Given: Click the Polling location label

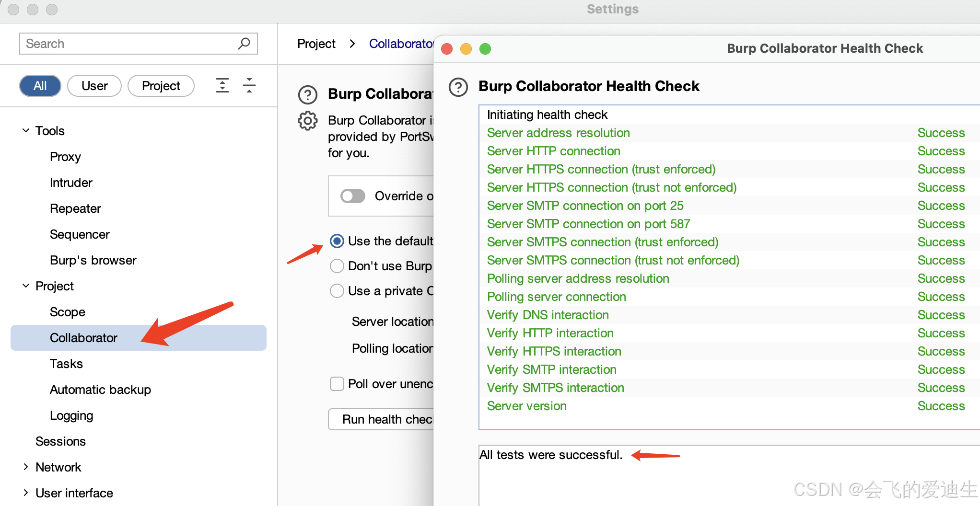Looking at the screenshot, I should 393,348.
